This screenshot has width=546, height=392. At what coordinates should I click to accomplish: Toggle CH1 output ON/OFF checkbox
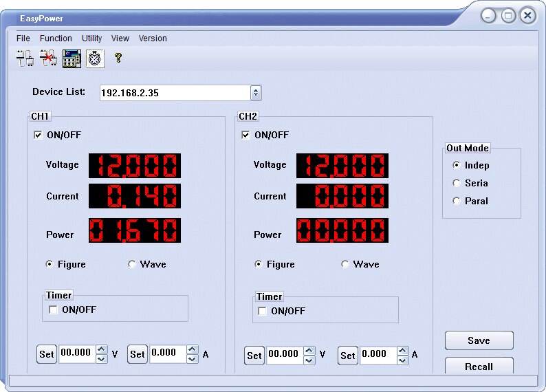(38, 135)
